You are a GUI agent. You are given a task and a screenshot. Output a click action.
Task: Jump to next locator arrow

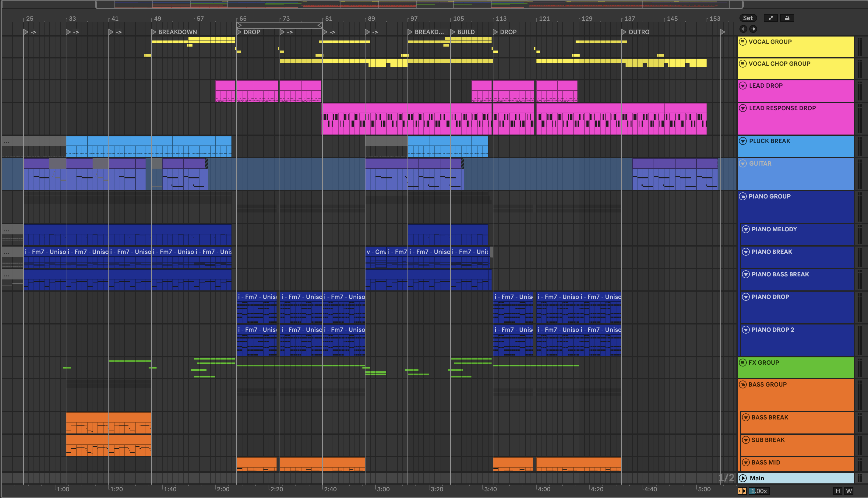[753, 29]
